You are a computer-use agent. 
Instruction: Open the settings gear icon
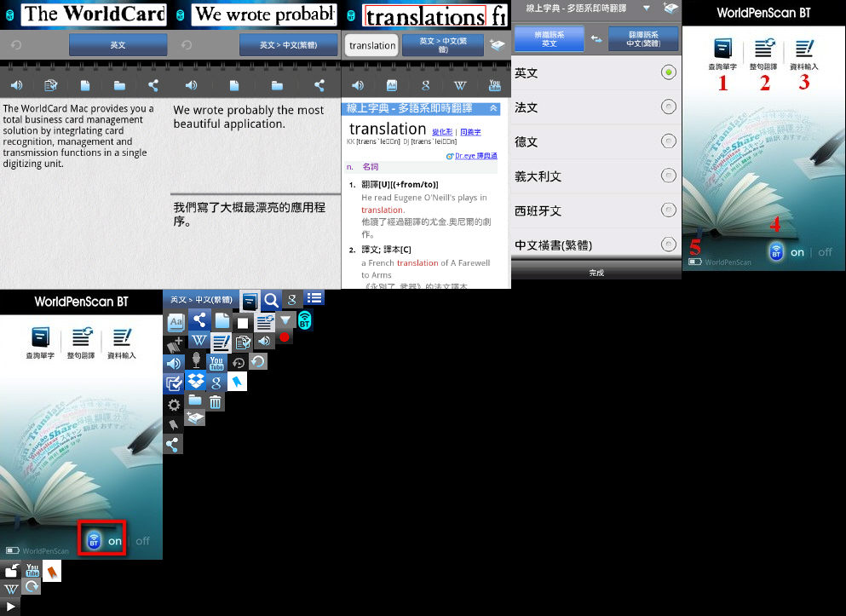[x=175, y=403]
